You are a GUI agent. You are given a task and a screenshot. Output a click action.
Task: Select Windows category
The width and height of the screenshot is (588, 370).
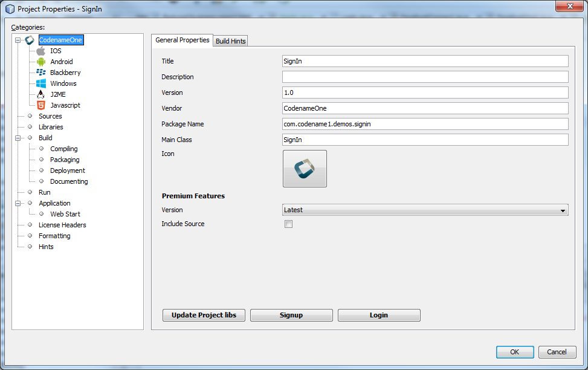pos(63,83)
